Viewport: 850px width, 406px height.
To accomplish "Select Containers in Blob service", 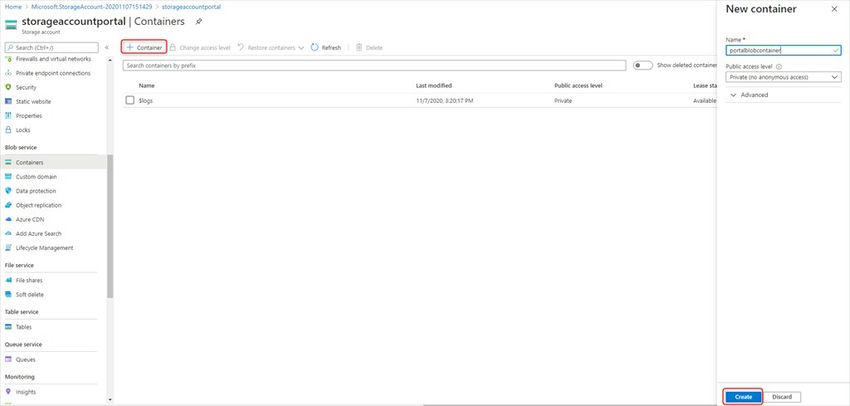I will [x=53, y=162].
